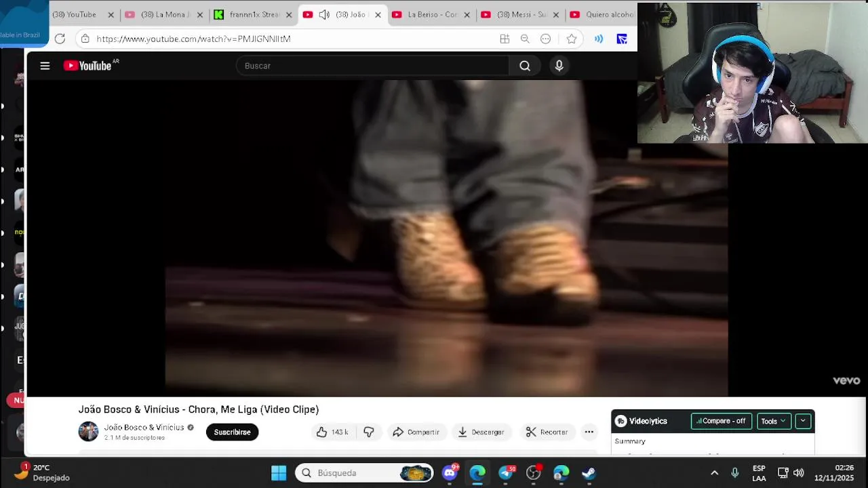Screen dimensions: 868x488
Task: Open the João Bosco & Vinícius channel name link
Action: 144,427
